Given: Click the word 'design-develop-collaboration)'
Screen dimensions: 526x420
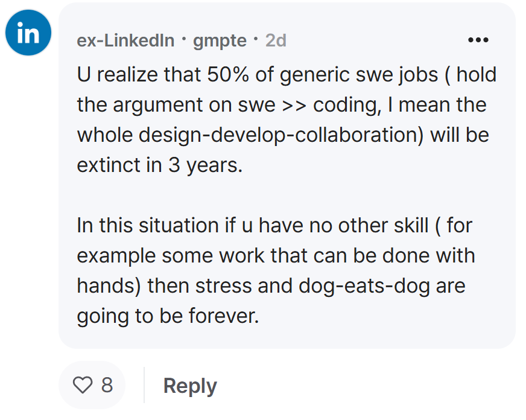Looking at the screenshot, I should (281, 135).
